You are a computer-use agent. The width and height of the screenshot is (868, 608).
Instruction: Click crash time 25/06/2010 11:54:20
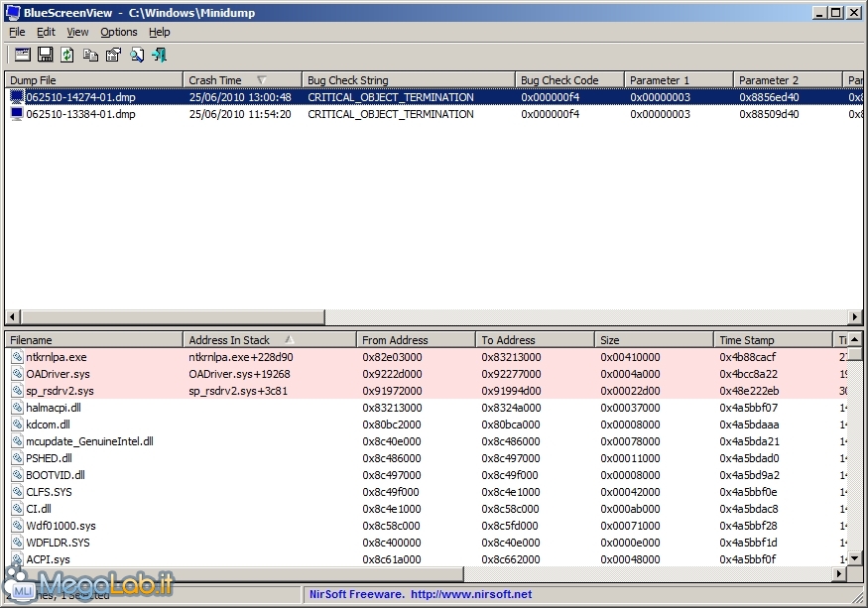point(240,114)
